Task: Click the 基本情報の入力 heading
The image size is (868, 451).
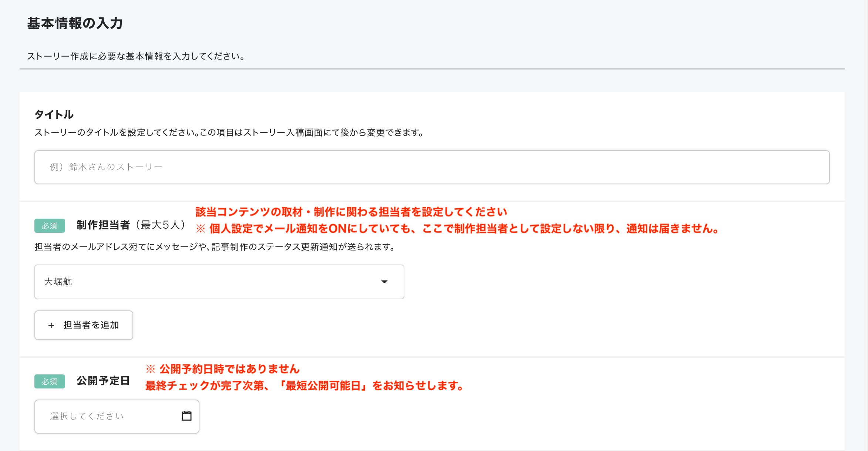Action: [x=75, y=23]
